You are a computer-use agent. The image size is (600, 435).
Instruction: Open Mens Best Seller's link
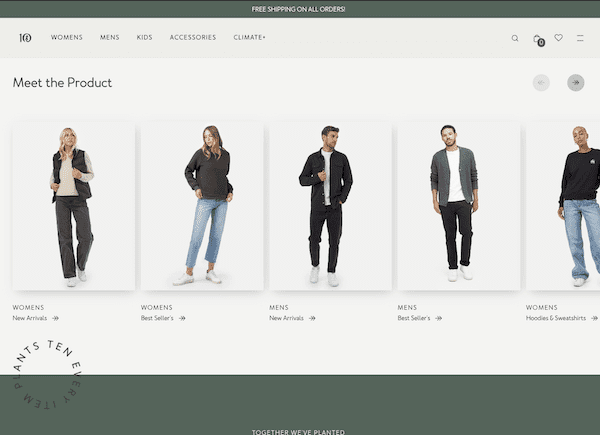pyautogui.click(x=419, y=318)
